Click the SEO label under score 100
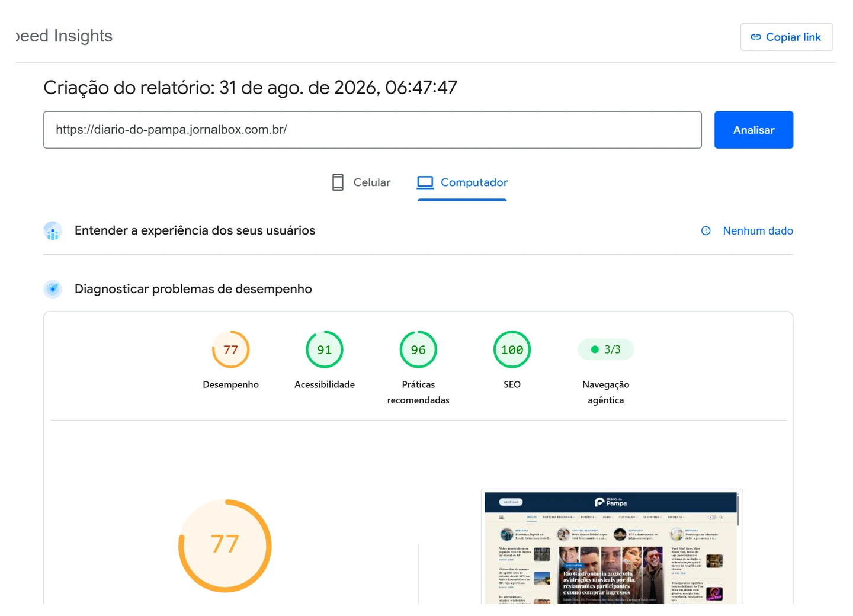Image resolution: width=853 pixels, height=616 pixels. pyautogui.click(x=512, y=384)
